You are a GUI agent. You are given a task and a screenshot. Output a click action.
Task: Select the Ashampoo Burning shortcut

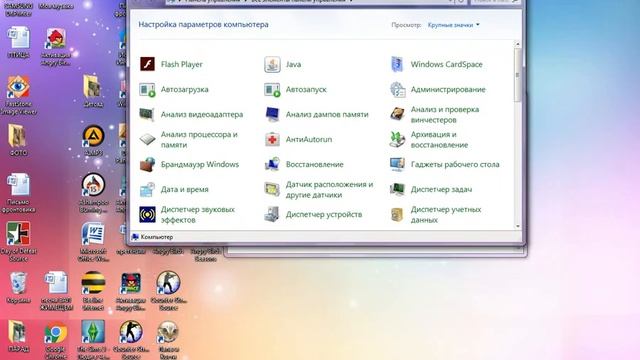[x=93, y=193]
